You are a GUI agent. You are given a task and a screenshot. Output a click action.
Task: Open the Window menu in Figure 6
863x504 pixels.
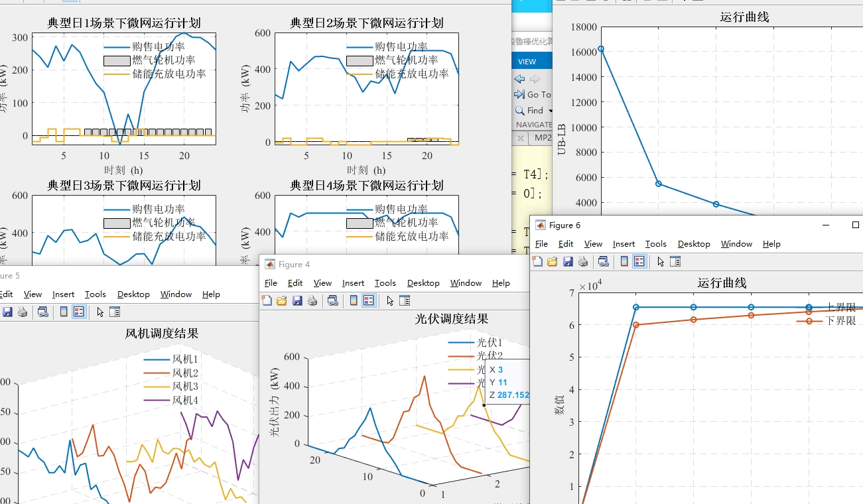click(x=736, y=244)
